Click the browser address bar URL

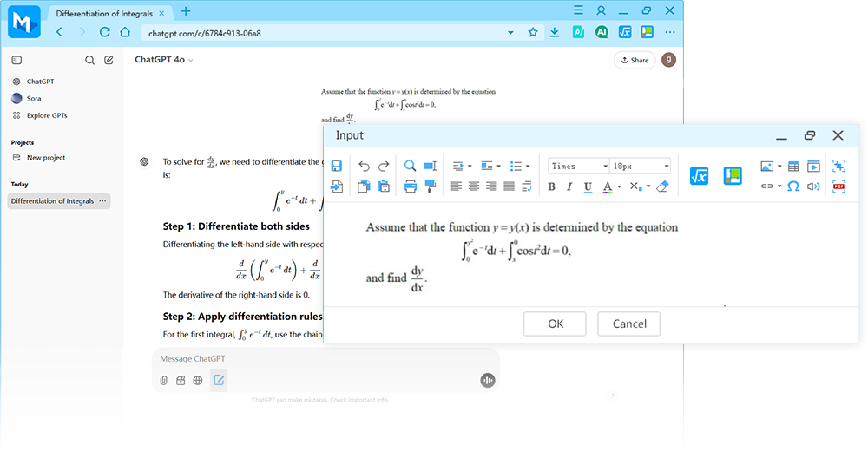click(x=204, y=33)
